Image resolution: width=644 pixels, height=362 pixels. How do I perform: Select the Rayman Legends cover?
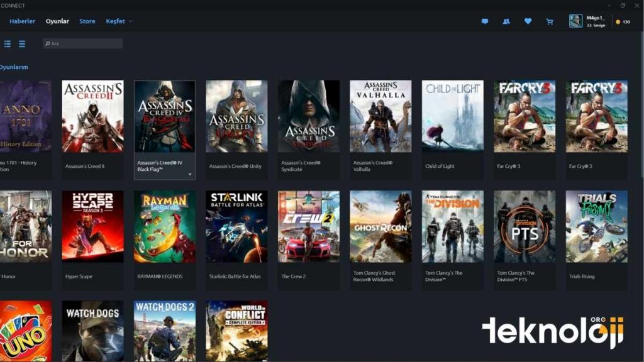coord(165,226)
